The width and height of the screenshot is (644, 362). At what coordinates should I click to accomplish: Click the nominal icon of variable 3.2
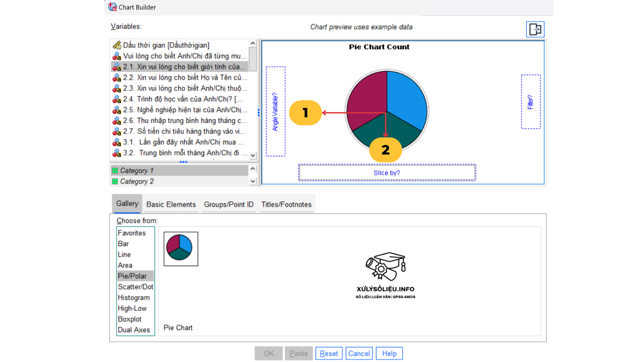click(x=117, y=153)
